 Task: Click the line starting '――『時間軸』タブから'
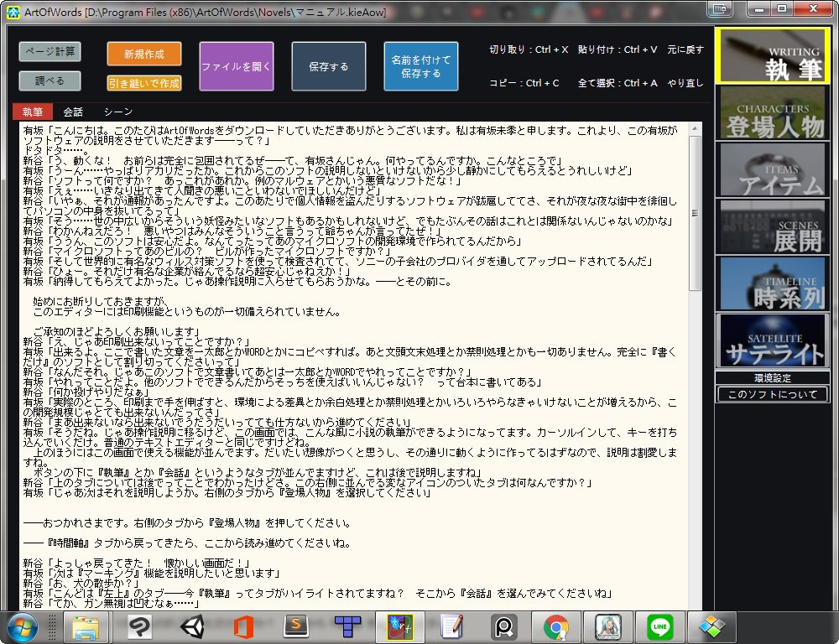(188, 543)
